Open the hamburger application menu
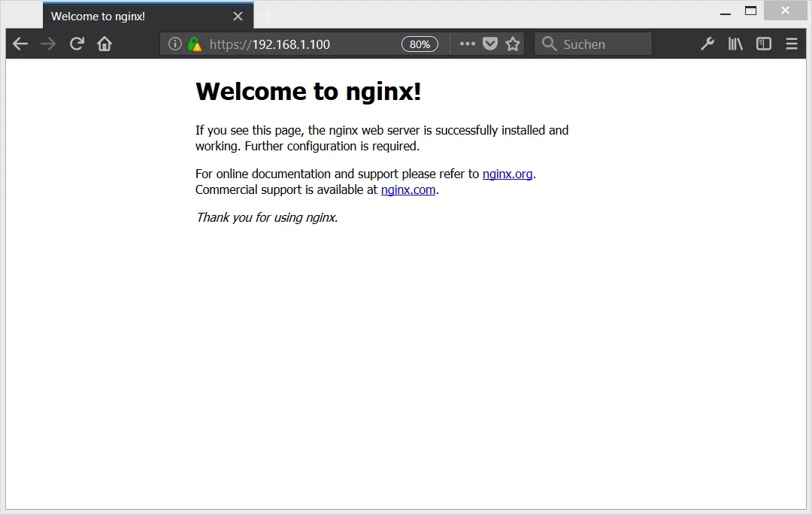This screenshot has width=812, height=515. (791, 44)
